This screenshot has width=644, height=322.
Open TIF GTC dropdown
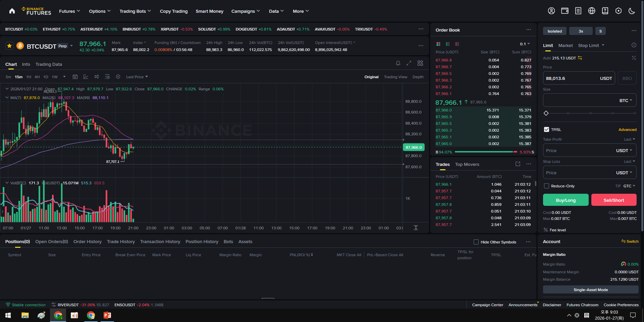629,186
